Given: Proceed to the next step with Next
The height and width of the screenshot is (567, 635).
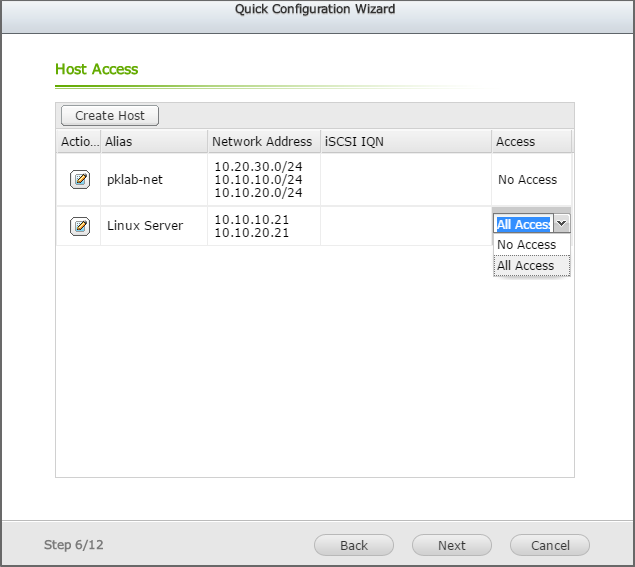Looking at the screenshot, I should point(451,546).
